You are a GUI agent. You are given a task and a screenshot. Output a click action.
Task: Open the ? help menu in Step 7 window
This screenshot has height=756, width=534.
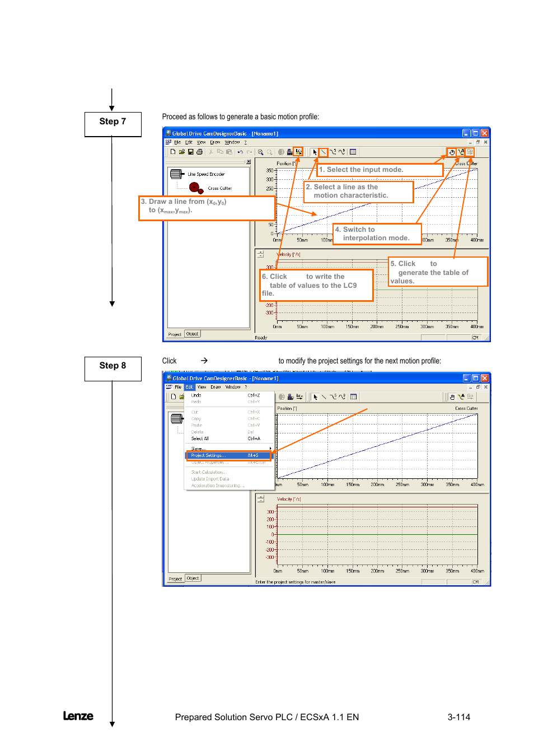tap(245, 142)
